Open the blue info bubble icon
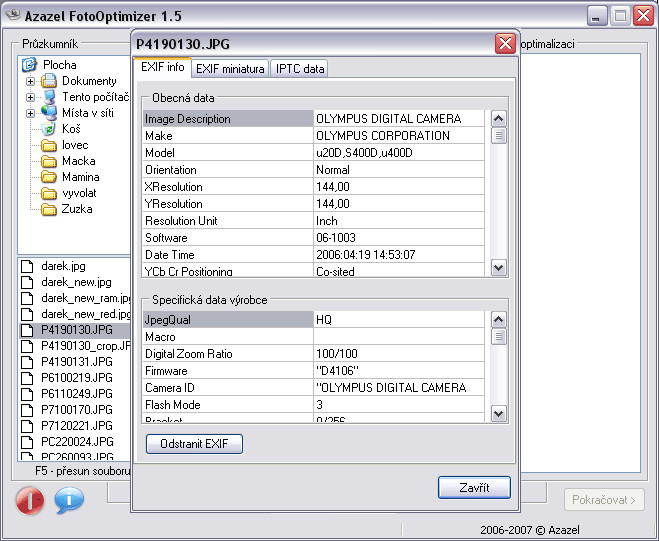The height and width of the screenshot is (541, 659). 69,500
